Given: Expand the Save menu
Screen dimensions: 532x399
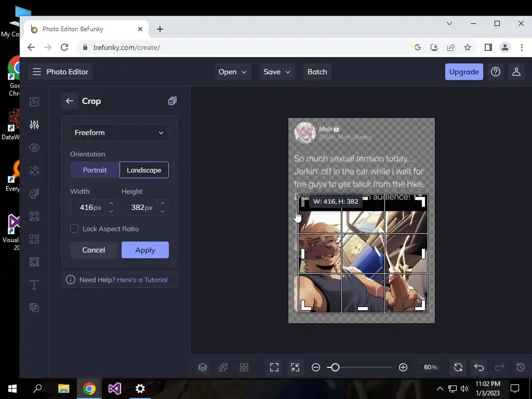Looking at the screenshot, I should pyautogui.click(x=277, y=72).
